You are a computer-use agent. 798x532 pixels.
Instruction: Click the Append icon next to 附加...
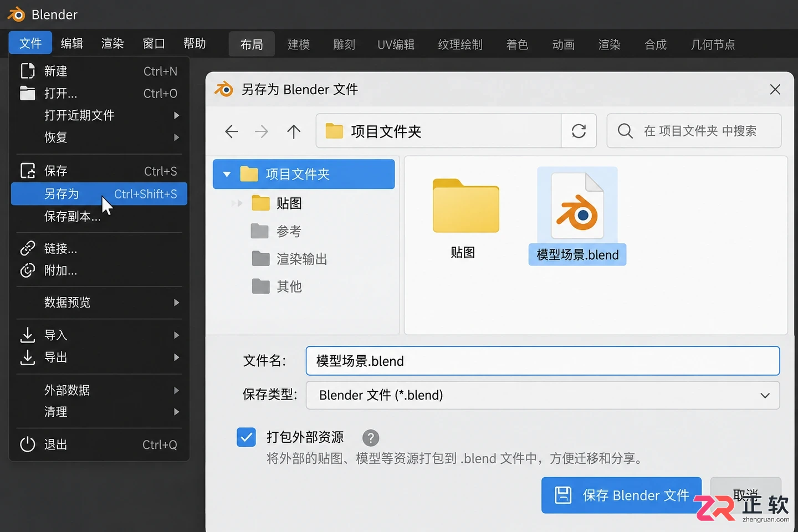[x=28, y=270]
